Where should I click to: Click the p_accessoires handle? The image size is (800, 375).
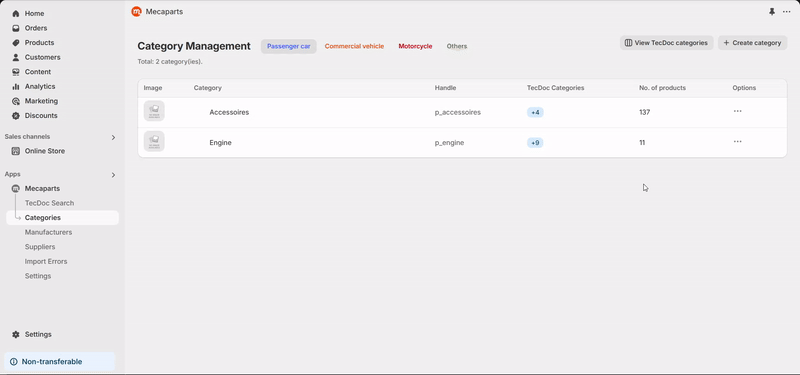pos(458,112)
